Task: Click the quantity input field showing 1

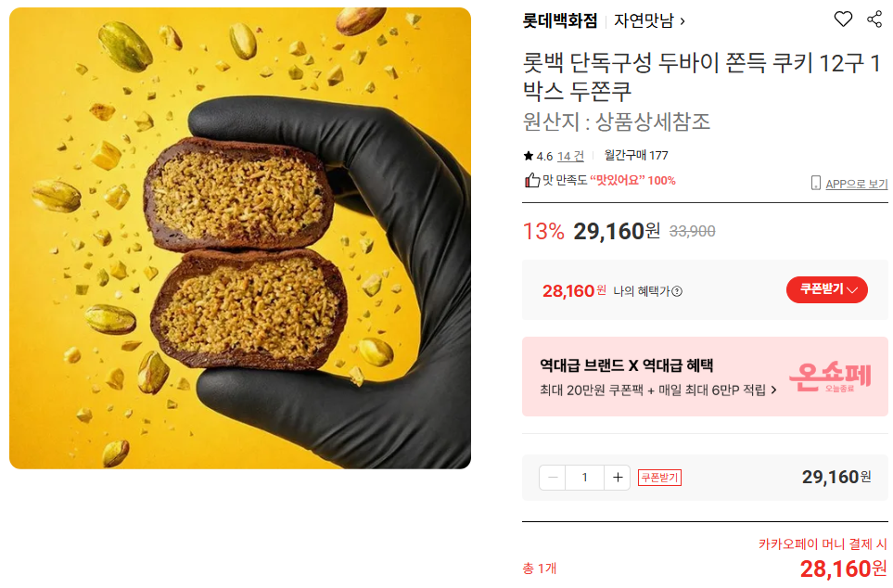Action: click(584, 478)
